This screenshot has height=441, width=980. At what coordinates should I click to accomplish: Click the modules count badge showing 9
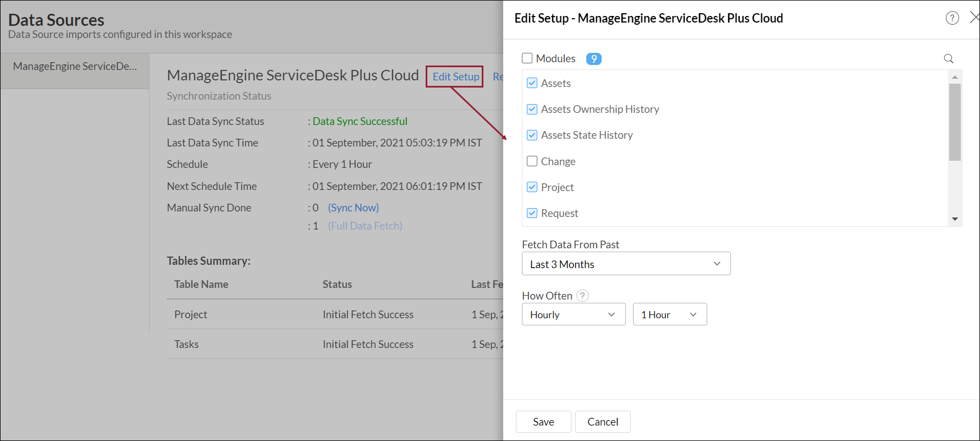(x=593, y=59)
